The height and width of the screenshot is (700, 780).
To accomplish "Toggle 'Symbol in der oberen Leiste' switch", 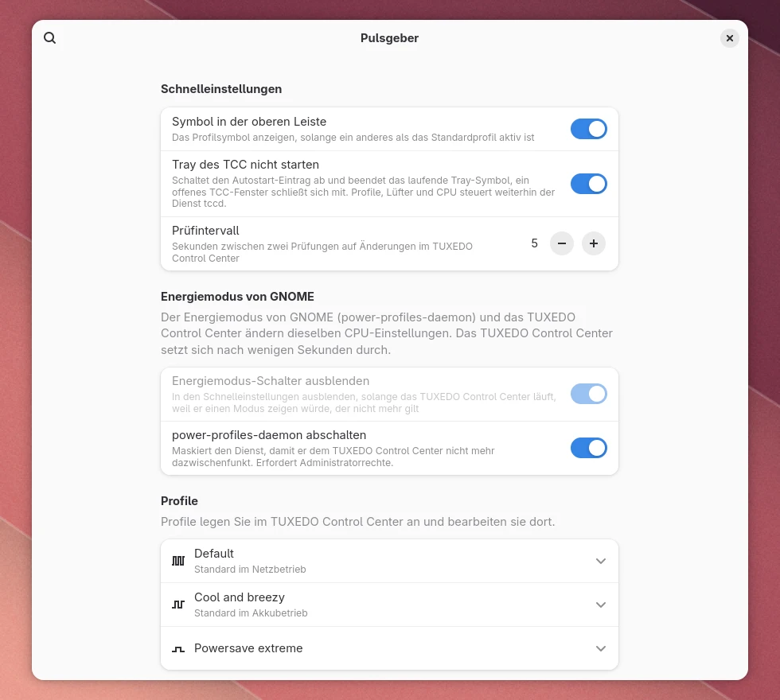I will pos(588,129).
